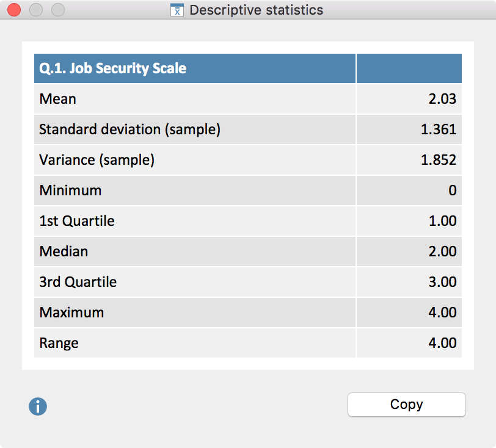
Task: Select the Maximum row value 4.00
Action: pyautogui.click(x=442, y=313)
